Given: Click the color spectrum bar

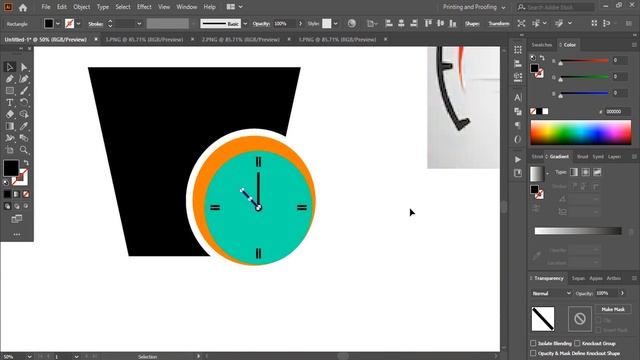Looking at the screenshot, I should (580, 133).
